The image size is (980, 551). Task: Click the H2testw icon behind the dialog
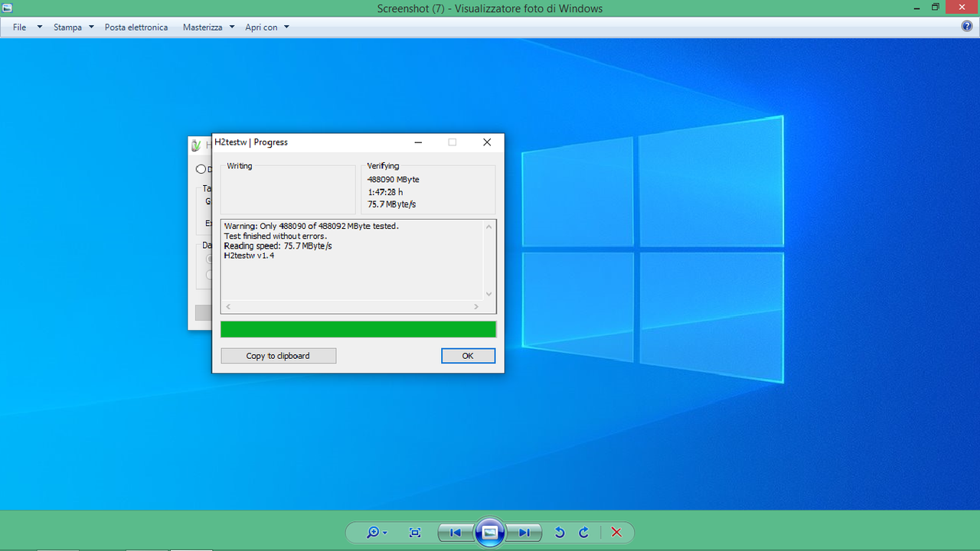[197, 145]
